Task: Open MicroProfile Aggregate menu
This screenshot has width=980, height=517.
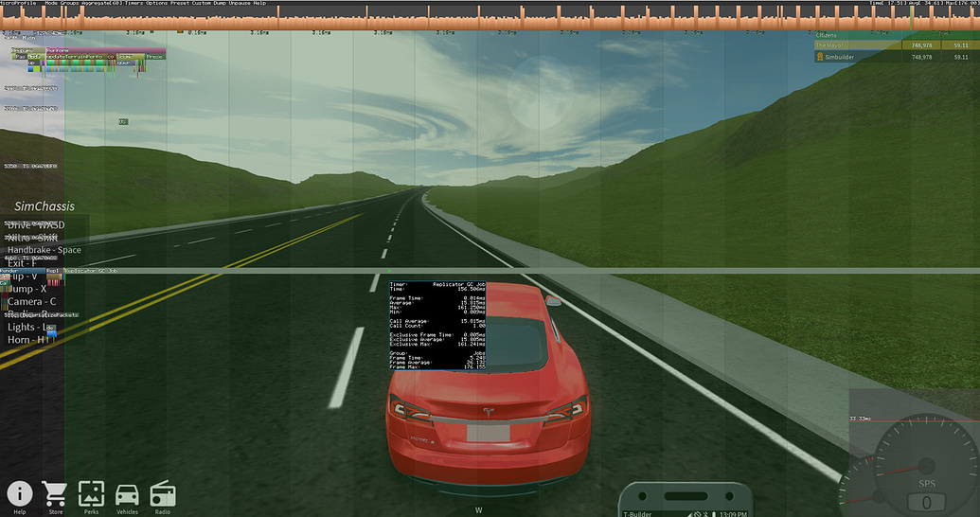Action: 102,3
